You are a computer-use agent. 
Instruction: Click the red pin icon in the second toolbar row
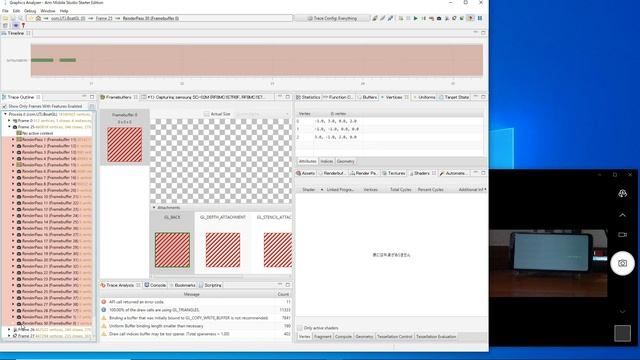(x=23, y=26)
